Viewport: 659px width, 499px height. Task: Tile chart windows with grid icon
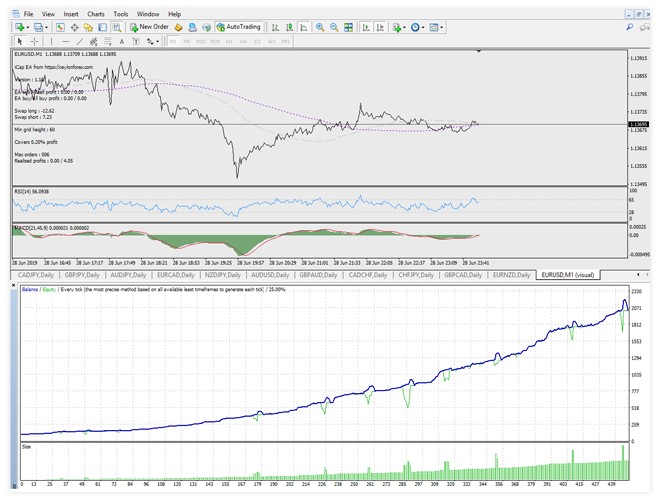pyautogui.click(x=348, y=27)
